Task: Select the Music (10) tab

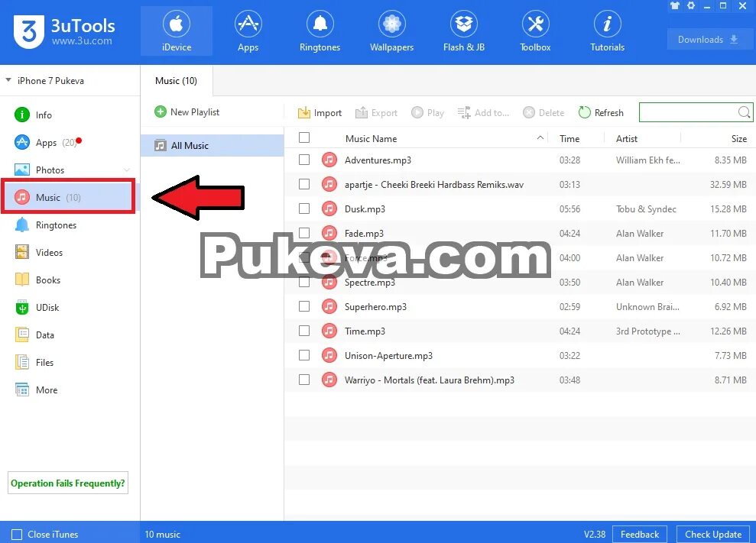Action: coord(176,80)
